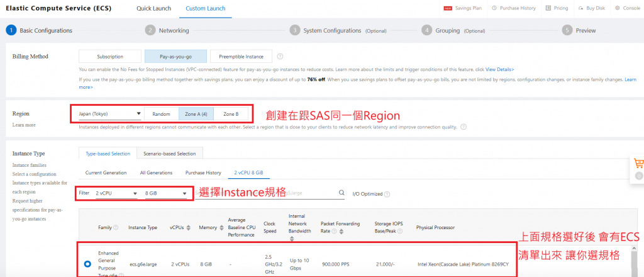
Task: Click help icon beside Preemptible Instance
Action: click(x=280, y=56)
